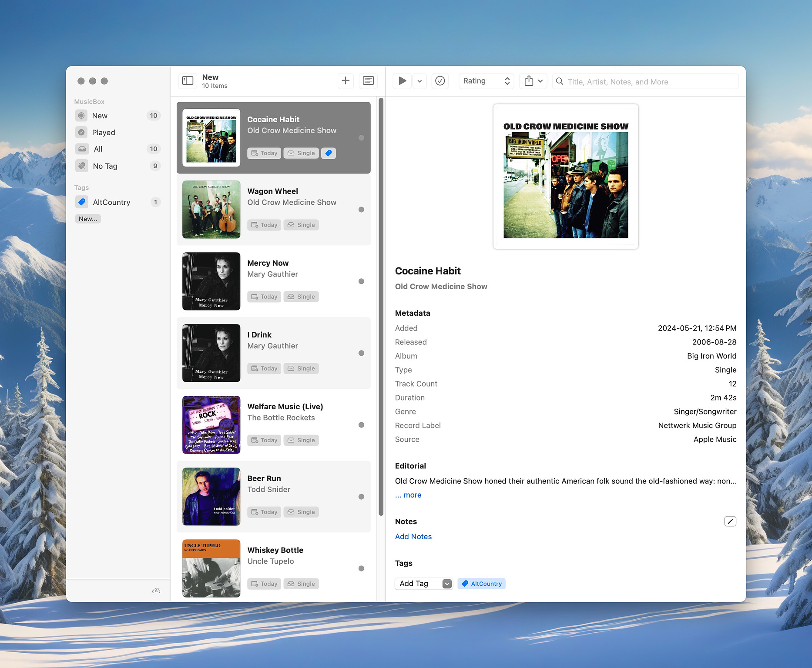Select New in the sidebar
812x668 pixels.
(118, 116)
